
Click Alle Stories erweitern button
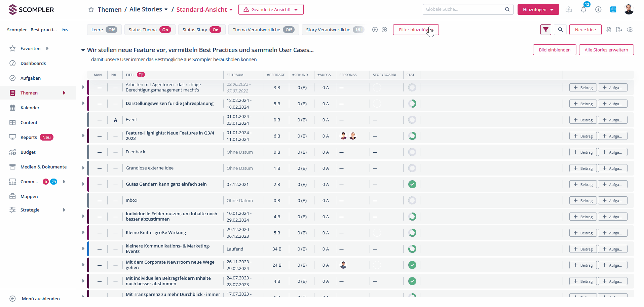pyautogui.click(x=606, y=50)
